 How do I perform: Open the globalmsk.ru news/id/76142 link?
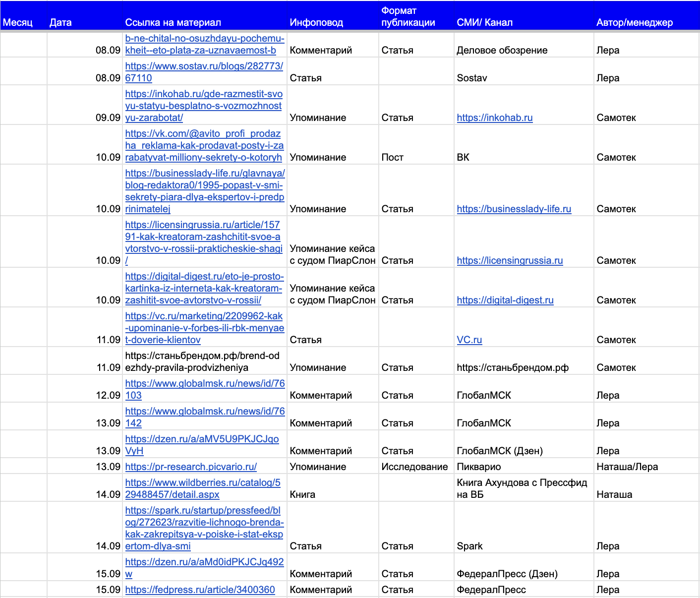click(x=205, y=417)
